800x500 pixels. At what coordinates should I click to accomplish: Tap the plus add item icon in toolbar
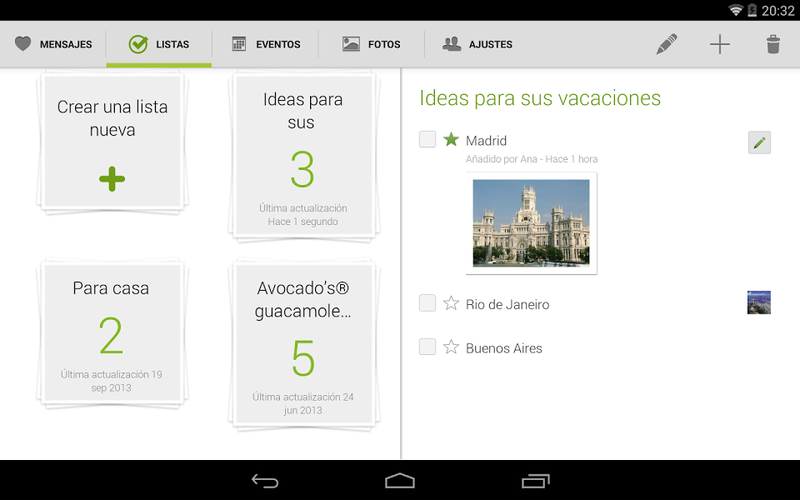tap(720, 44)
